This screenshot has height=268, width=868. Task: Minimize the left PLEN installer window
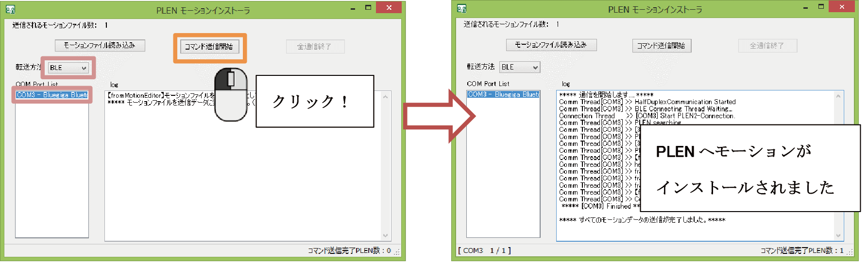(x=353, y=8)
